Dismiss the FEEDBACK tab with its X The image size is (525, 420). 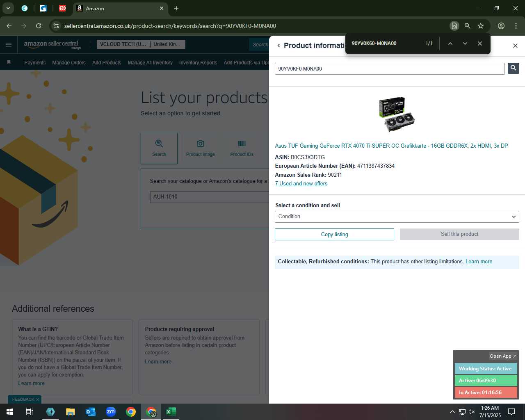38,399
